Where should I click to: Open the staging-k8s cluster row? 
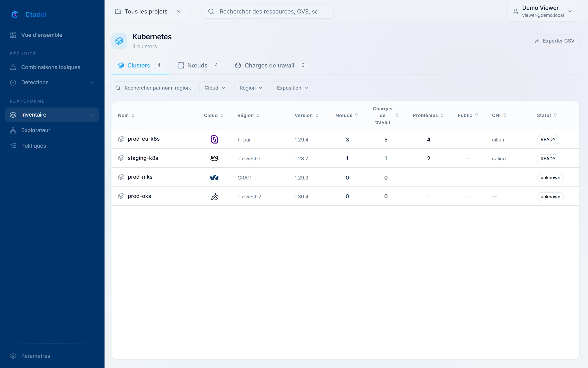pyautogui.click(x=345, y=158)
